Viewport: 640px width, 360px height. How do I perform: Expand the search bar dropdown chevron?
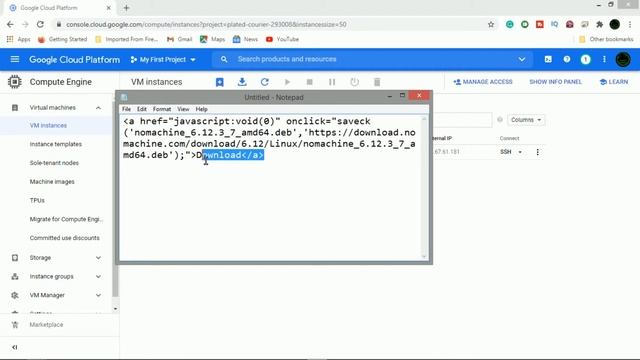click(x=522, y=59)
